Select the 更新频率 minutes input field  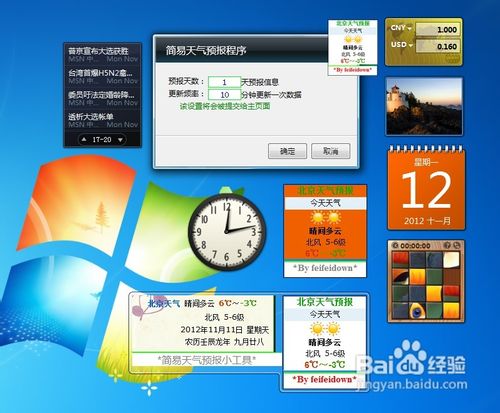click(x=224, y=95)
